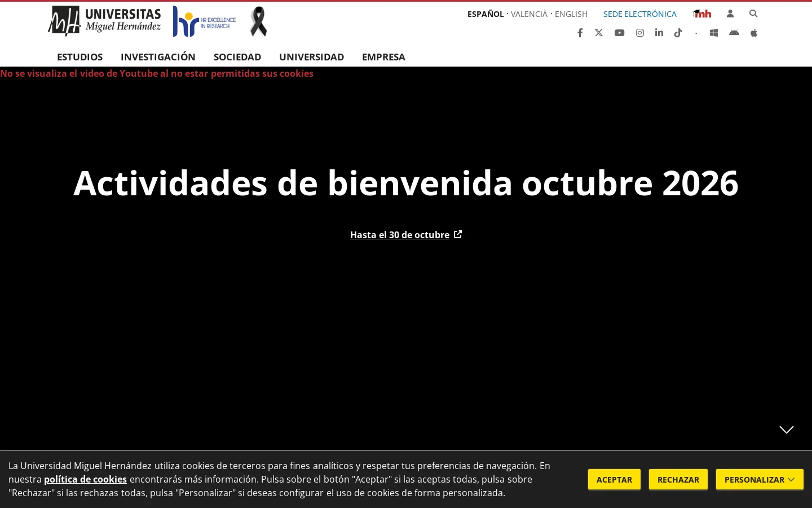The width and height of the screenshot is (812, 508).
Task: Expand the down chevron below the banner
Action: pyautogui.click(x=787, y=430)
